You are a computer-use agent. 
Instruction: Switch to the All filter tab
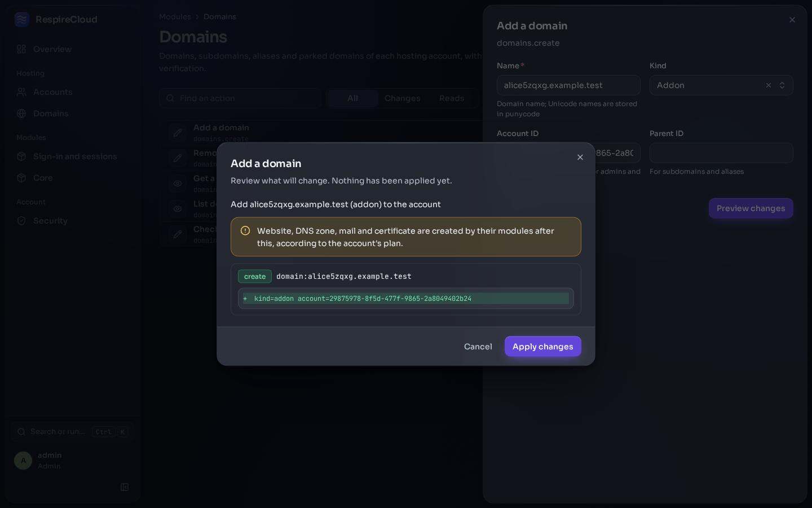(x=353, y=98)
